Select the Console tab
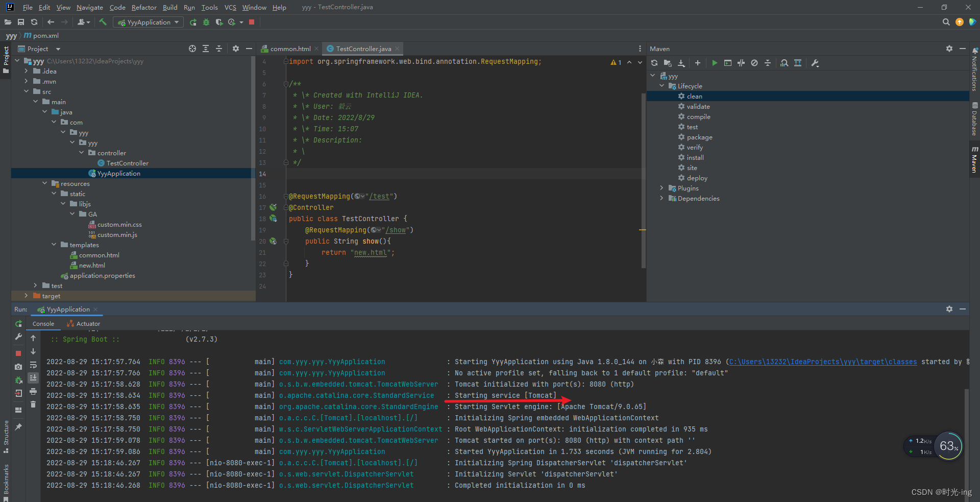 click(43, 324)
